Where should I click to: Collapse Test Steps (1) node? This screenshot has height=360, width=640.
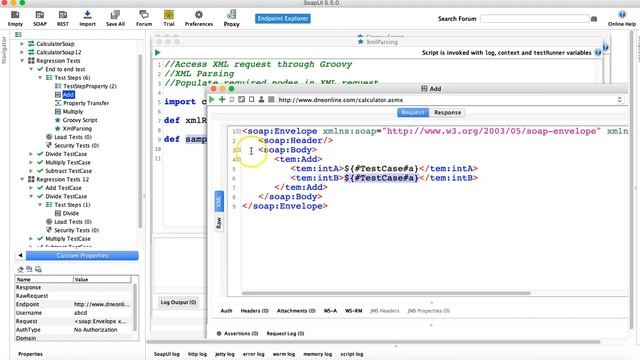point(40,204)
